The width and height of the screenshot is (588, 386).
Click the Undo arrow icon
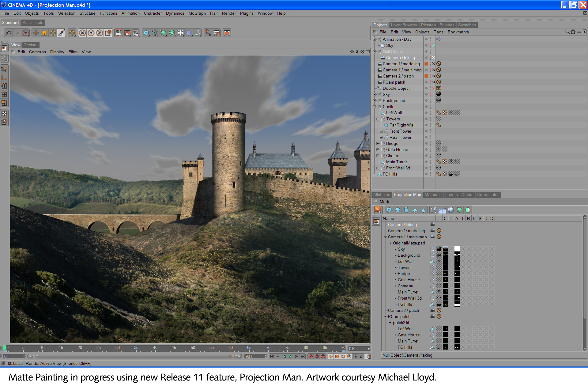click(x=9, y=33)
